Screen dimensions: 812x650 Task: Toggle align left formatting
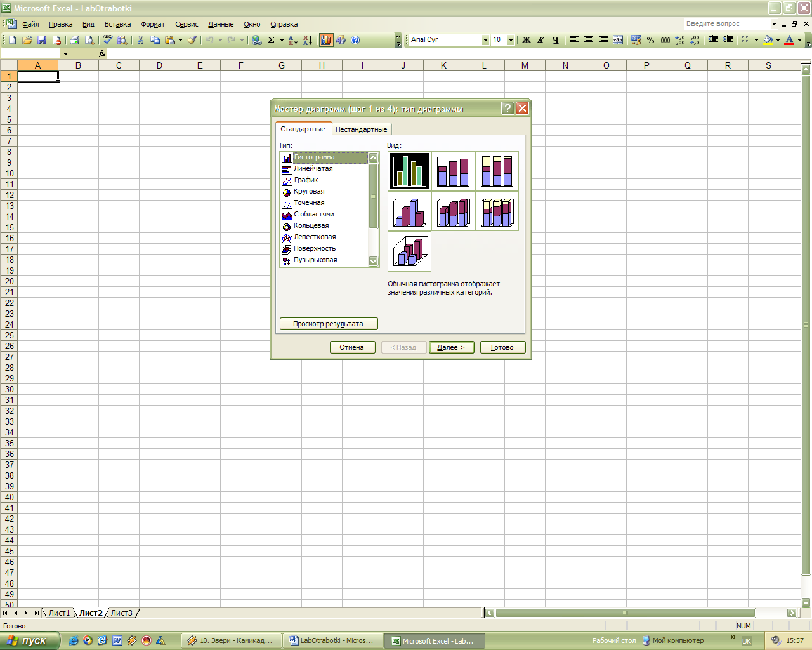tap(573, 40)
